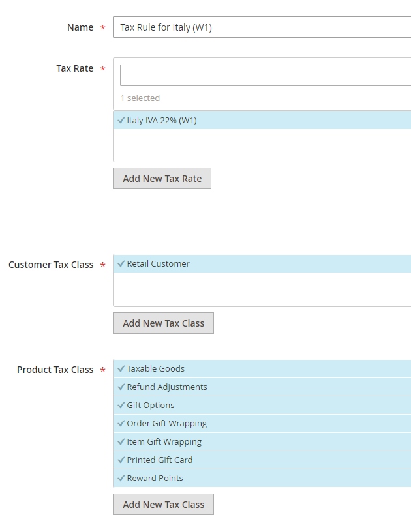The image size is (411, 532).
Task: Click check icon beside Retail Customer
Action: click(121, 264)
